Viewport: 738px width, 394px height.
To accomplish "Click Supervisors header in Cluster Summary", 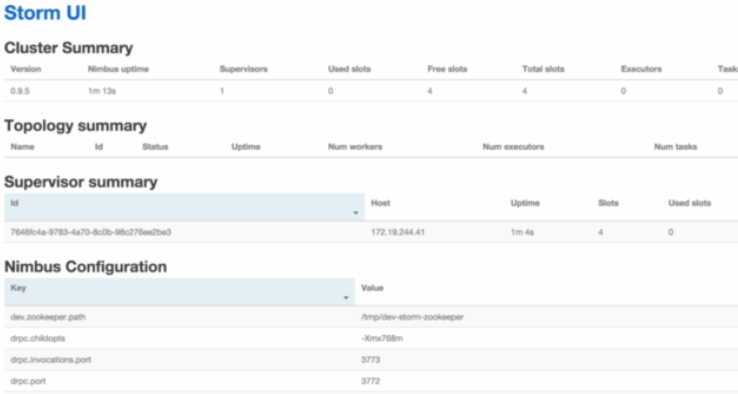I will [x=243, y=69].
